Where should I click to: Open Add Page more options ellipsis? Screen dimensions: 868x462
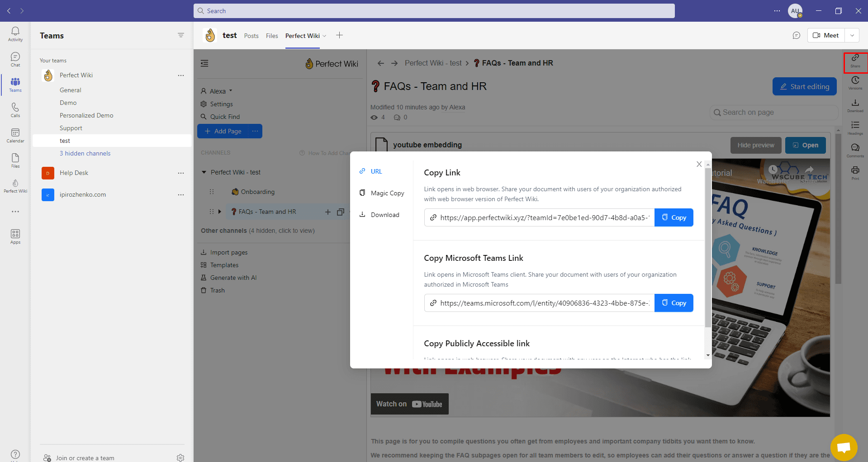[x=255, y=131]
